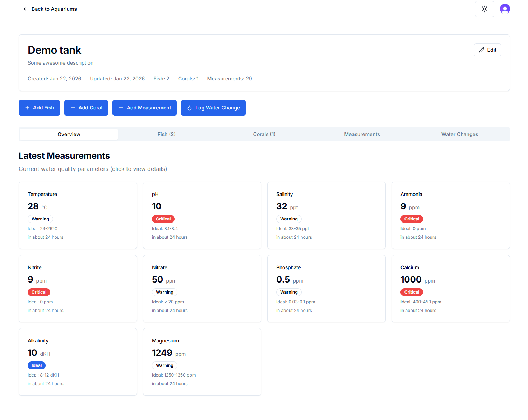Click the pencil icon on Edit
Viewport: 528px width, 420px height.
click(x=482, y=50)
